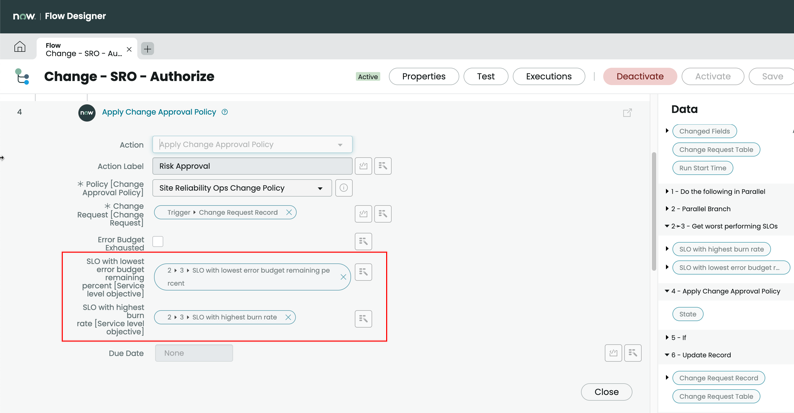This screenshot has width=794, height=413.
Task: Click the Active status badge
Action: point(368,77)
